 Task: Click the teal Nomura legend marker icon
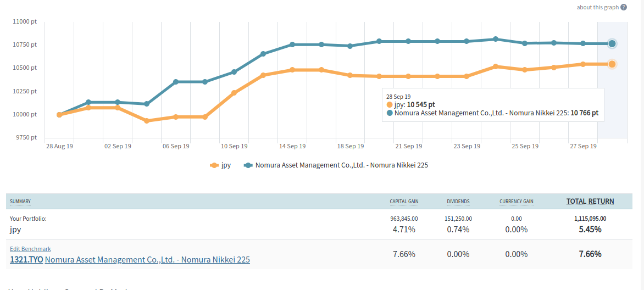click(248, 165)
